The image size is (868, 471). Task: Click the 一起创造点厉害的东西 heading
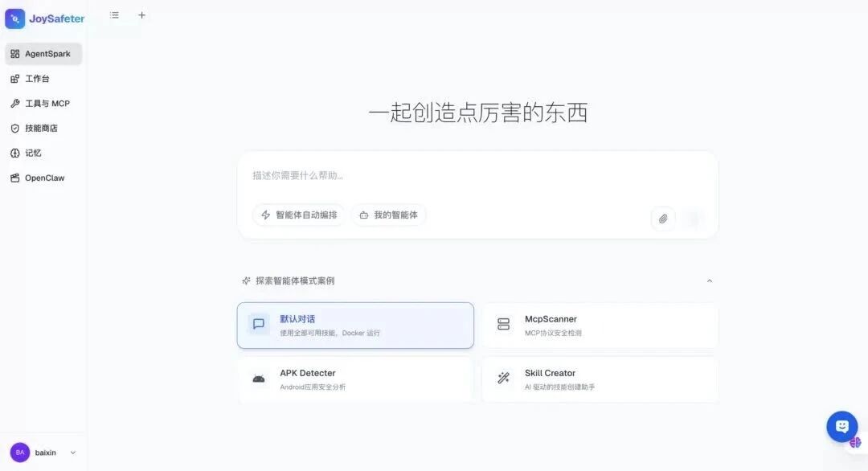tap(477, 113)
